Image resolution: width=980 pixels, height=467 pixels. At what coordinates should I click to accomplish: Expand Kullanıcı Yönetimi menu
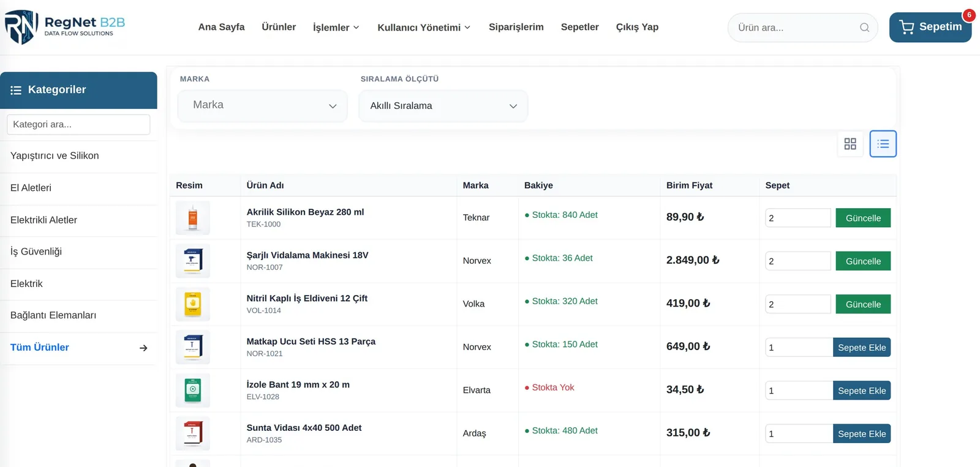click(424, 28)
